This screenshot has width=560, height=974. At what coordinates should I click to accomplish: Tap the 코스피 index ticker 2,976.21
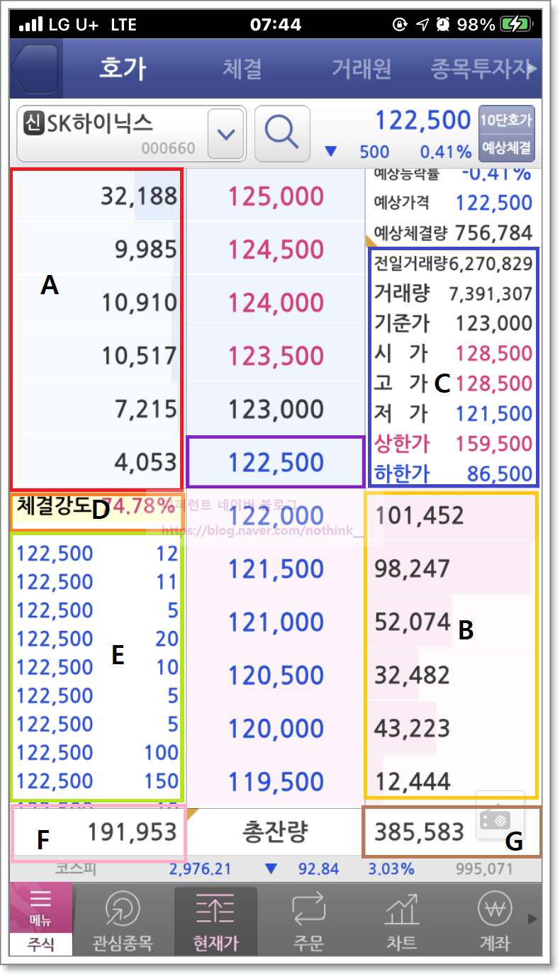click(200, 868)
